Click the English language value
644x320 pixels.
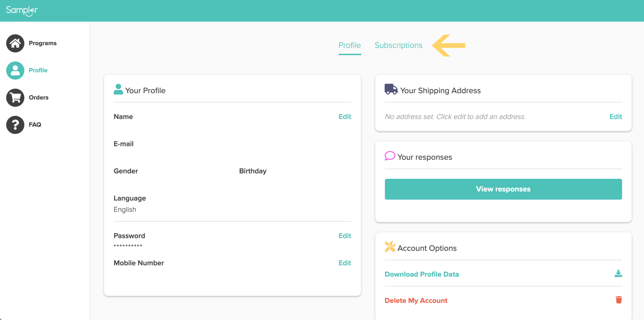[x=125, y=209]
